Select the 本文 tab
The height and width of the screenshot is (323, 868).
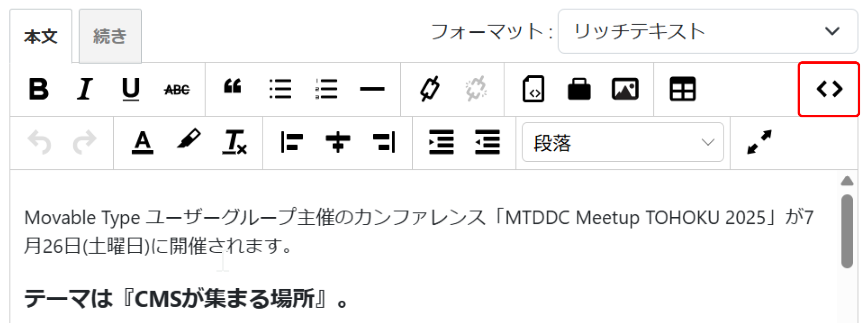pos(41,36)
